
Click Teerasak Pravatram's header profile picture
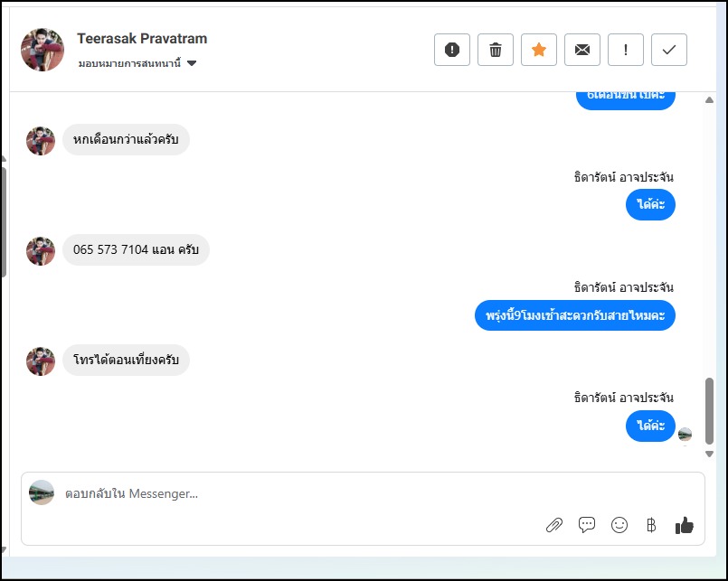(x=43, y=50)
